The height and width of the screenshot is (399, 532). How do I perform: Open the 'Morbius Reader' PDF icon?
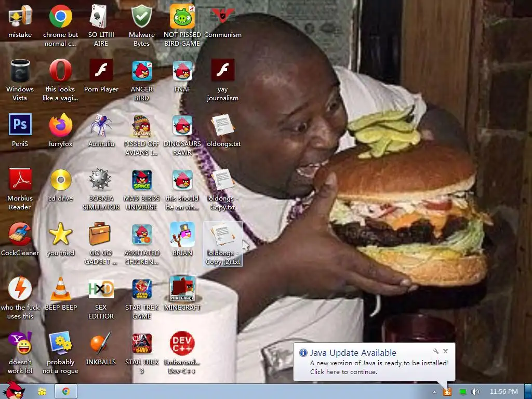coord(20,179)
